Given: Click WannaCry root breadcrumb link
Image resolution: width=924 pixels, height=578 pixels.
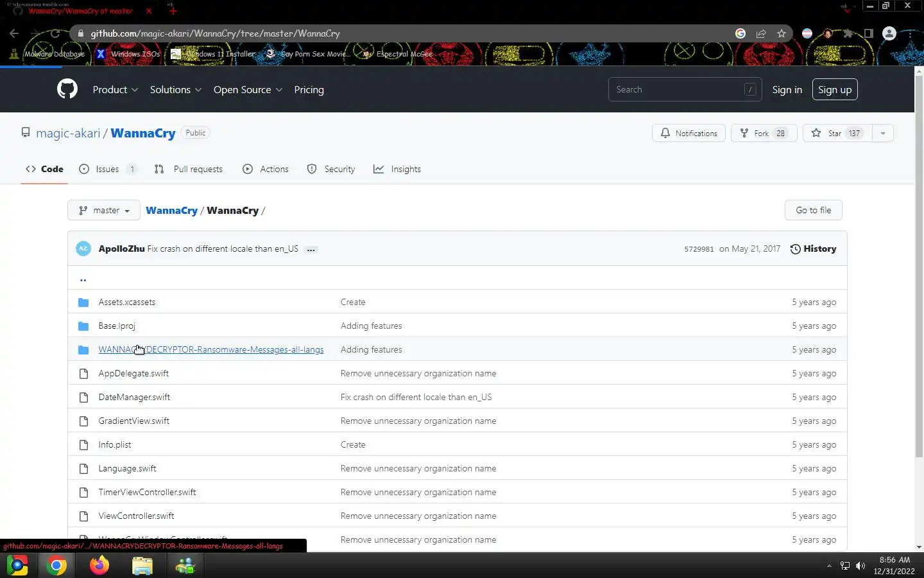Looking at the screenshot, I should (x=171, y=210).
